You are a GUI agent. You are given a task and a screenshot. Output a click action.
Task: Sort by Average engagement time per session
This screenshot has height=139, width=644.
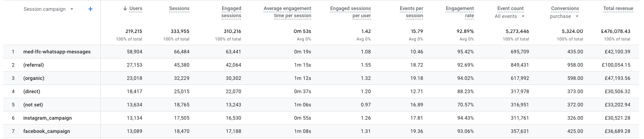pos(287,12)
